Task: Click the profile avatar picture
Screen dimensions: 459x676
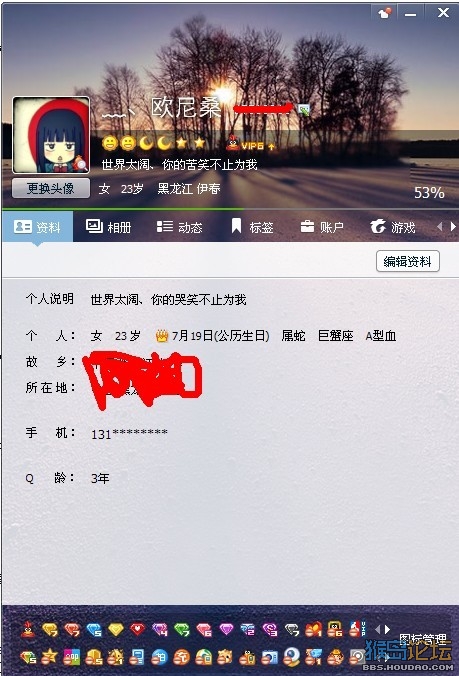Action: point(51,135)
